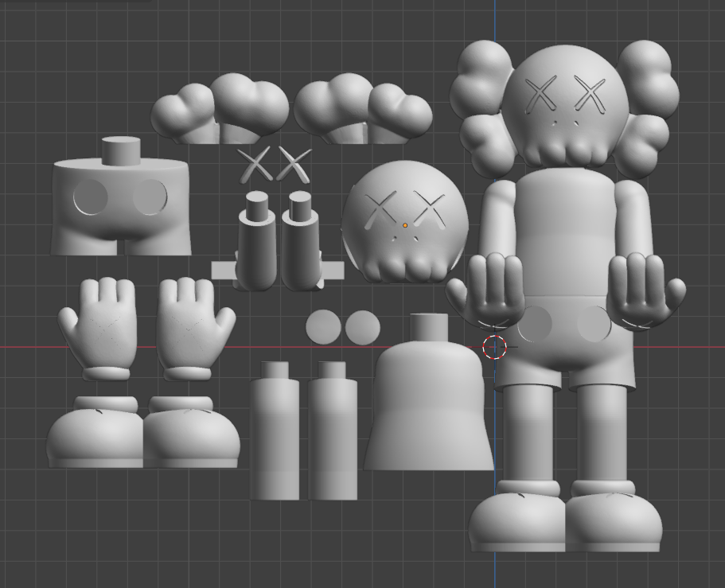Select the right separate arm cylinder piece

302,241
